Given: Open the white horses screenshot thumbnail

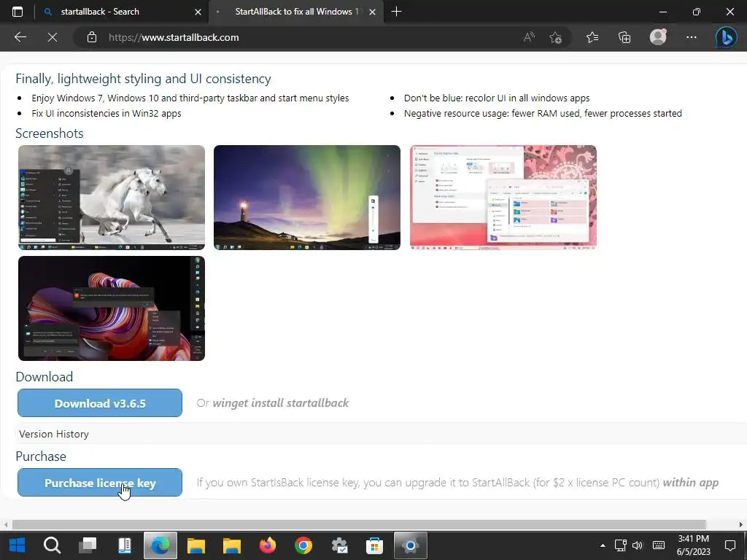Looking at the screenshot, I should [112, 197].
